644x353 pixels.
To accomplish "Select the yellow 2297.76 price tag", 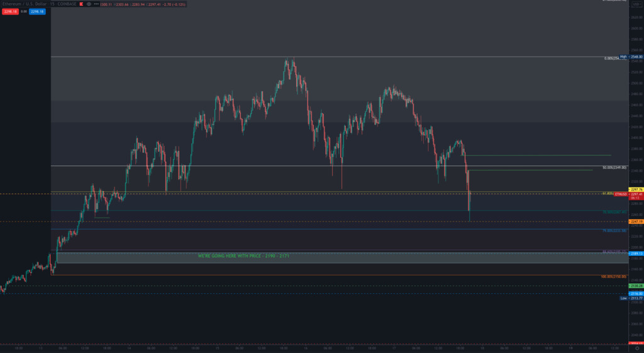I will [x=635, y=189].
